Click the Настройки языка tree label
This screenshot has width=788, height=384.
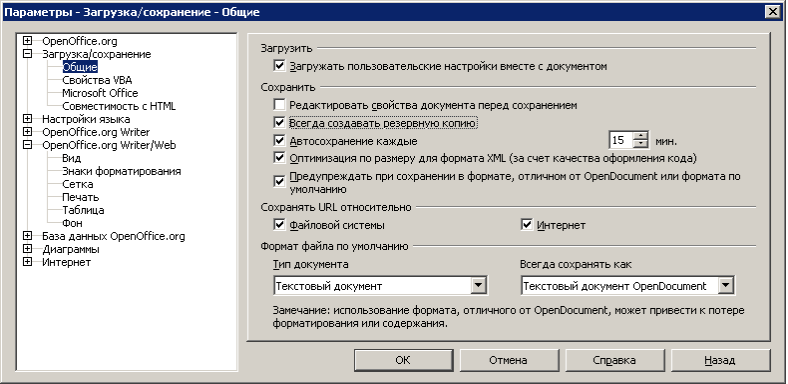coord(86,120)
